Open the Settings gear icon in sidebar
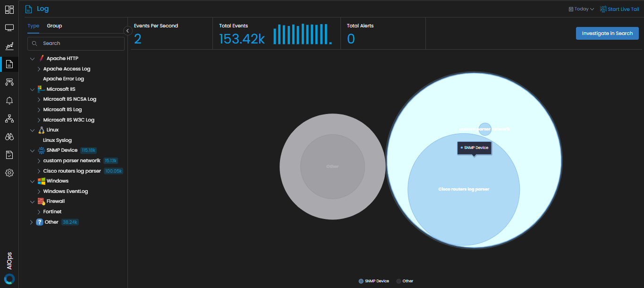This screenshot has height=288, width=644. pos(9,173)
